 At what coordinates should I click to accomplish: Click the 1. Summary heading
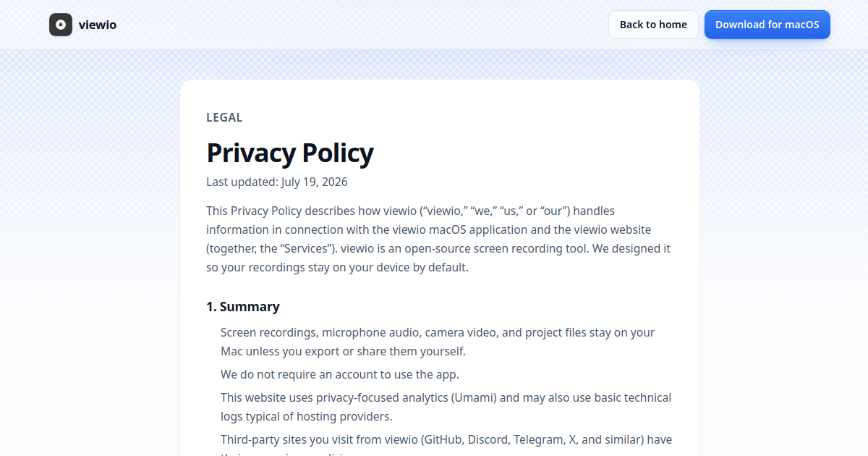tap(243, 307)
